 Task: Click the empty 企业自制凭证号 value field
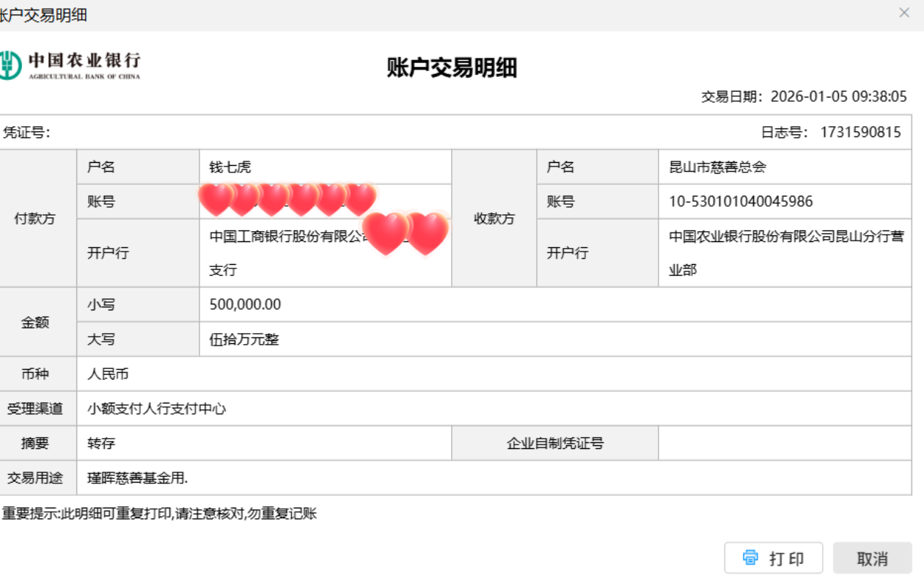coord(784,443)
